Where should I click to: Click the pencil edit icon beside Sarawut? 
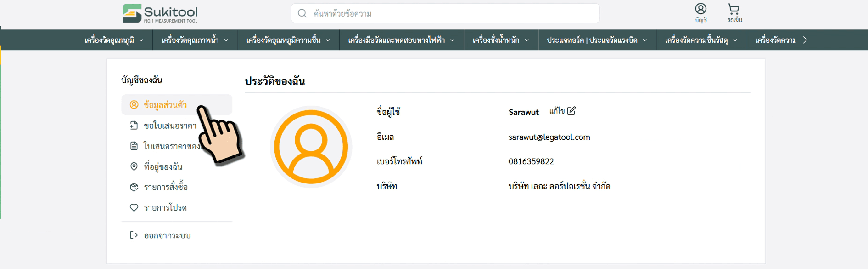571,111
